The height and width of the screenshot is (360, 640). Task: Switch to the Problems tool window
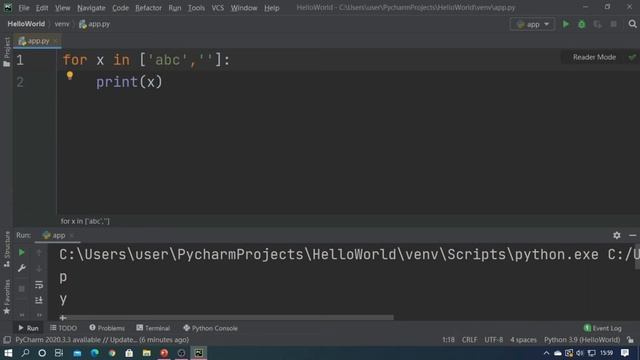[107, 328]
